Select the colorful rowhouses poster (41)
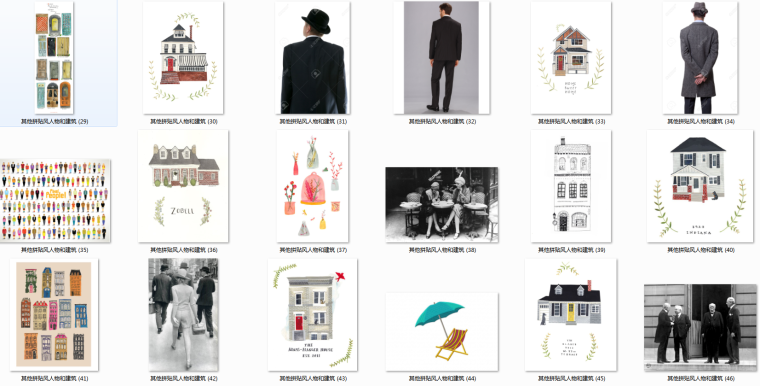This screenshot has height=386, width=760. (54, 315)
